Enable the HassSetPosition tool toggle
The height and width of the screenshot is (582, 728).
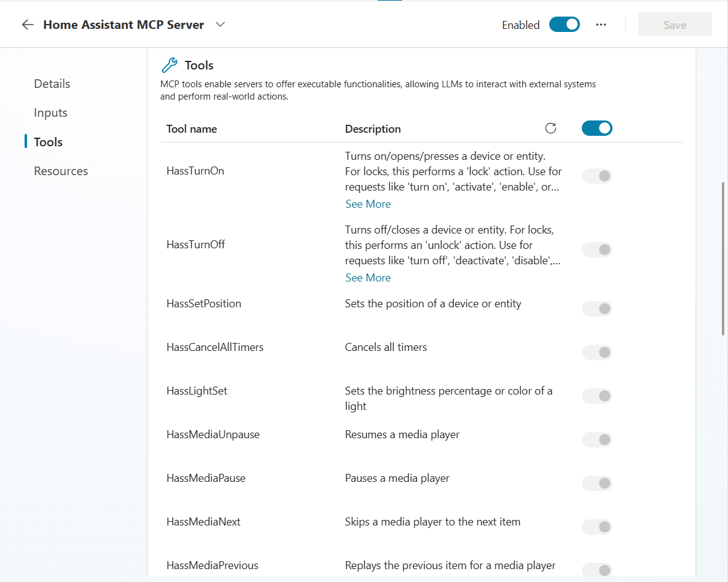click(597, 309)
